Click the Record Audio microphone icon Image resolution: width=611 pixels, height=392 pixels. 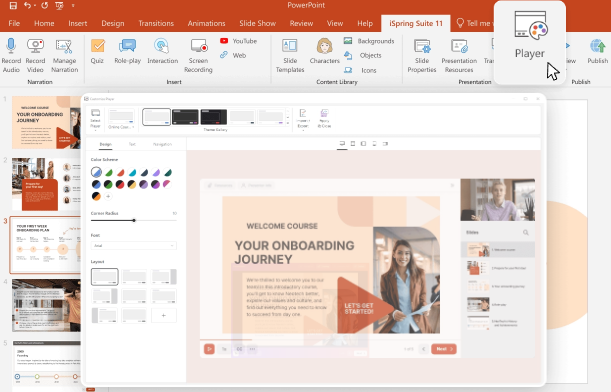coord(11,46)
